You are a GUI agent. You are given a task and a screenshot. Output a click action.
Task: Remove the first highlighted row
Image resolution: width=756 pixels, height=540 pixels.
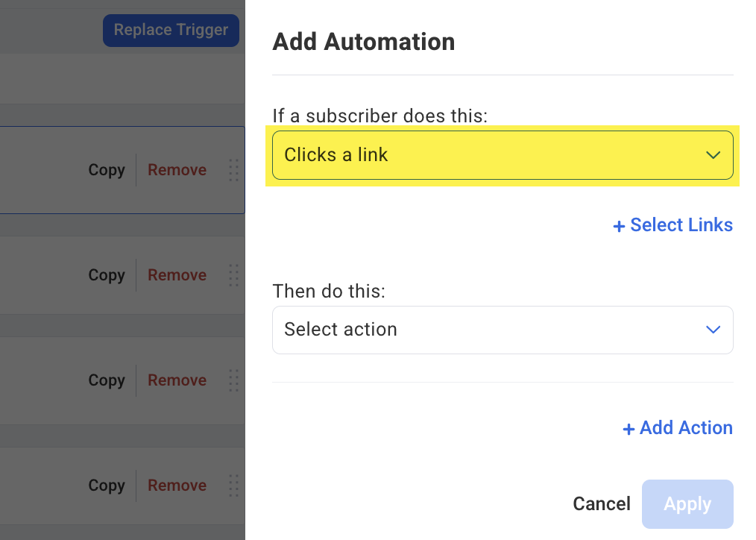pos(177,170)
